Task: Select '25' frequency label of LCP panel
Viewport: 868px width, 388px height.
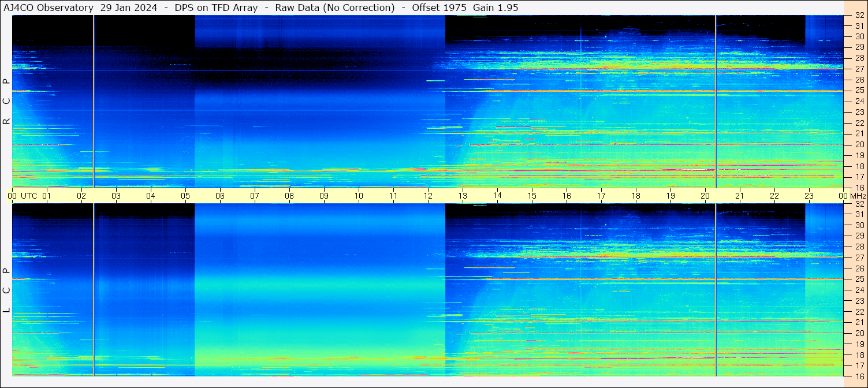Action: [859, 279]
